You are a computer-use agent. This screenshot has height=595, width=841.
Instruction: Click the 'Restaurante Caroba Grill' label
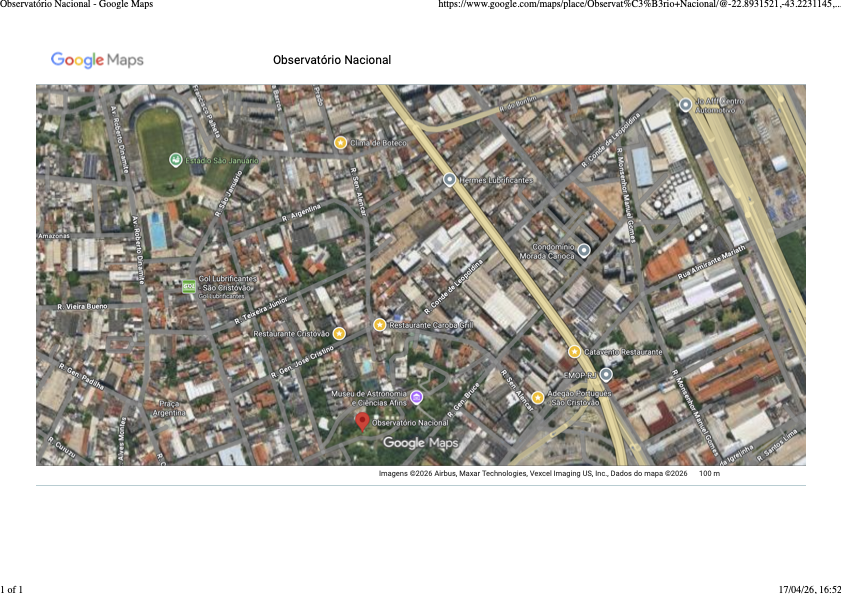(x=431, y=325)
